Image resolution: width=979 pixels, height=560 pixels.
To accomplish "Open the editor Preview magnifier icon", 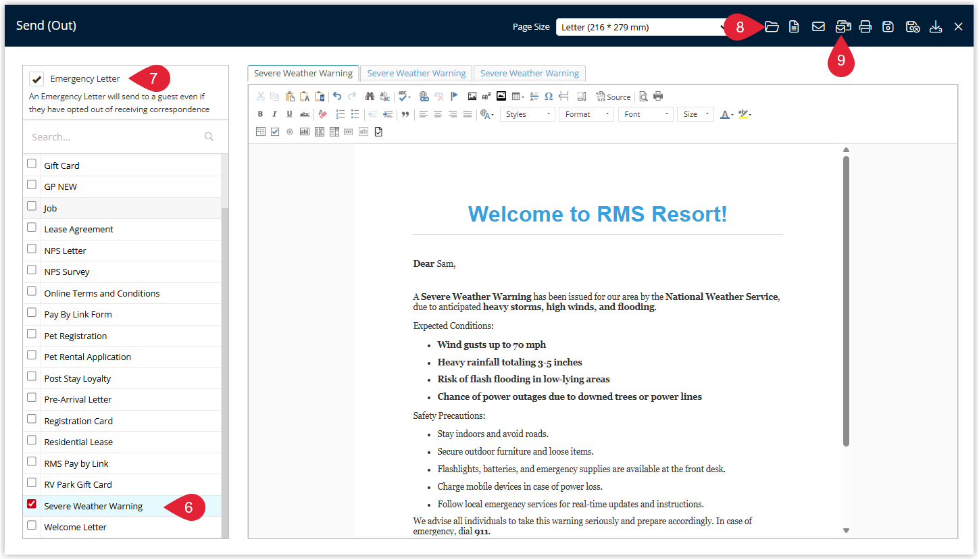I will pos(643,96).
